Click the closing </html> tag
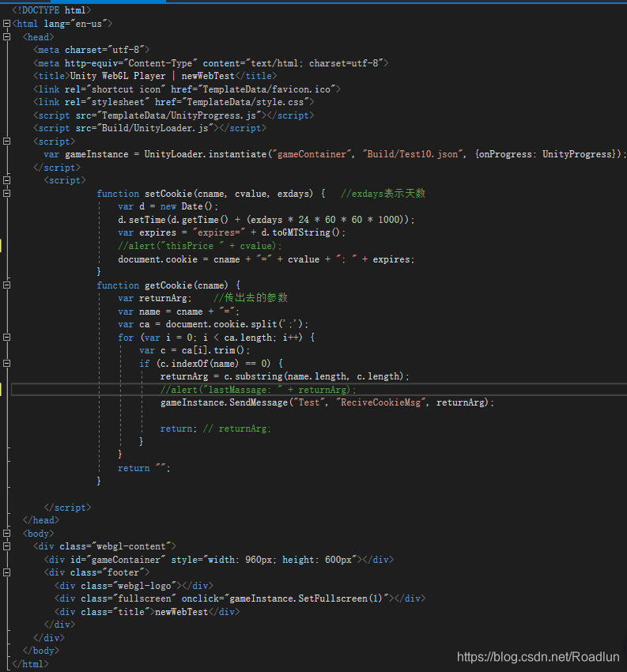The image size is (627, 672). tap(30, 664)
